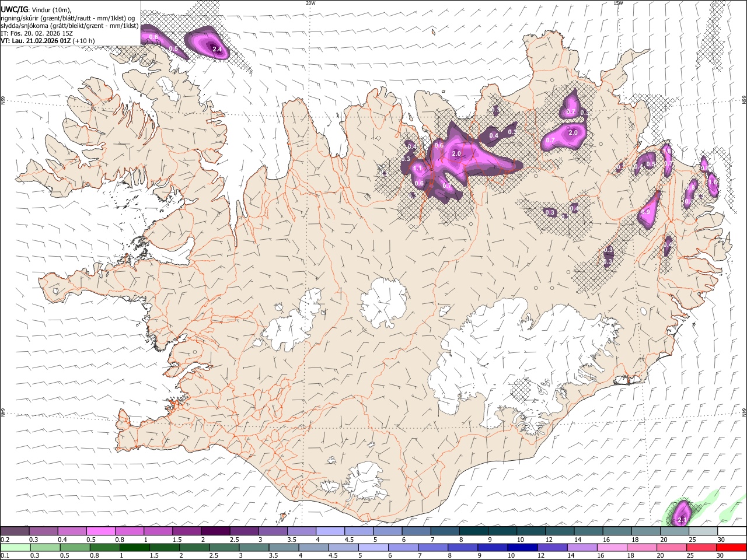The image size is (747, 560).
Task: Click the 'UWC/IG: Vindur (10m)' title text
Action: [36, 9]
